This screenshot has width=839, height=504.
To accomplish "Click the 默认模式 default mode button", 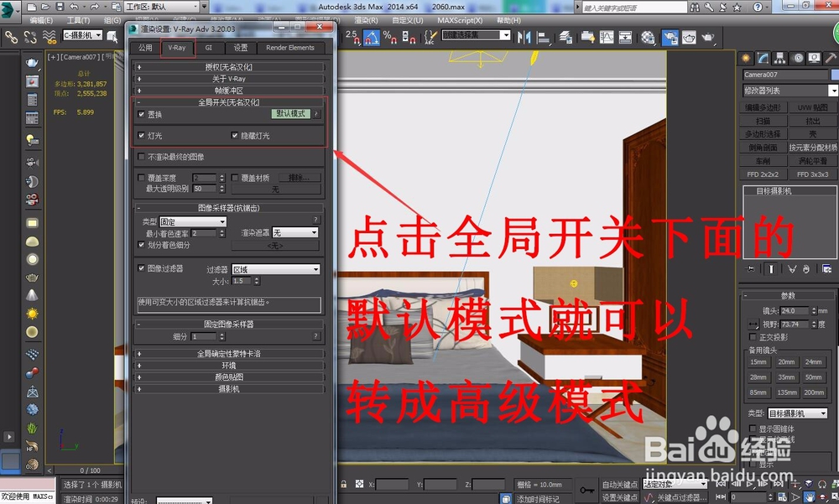I will pos(290,114).
